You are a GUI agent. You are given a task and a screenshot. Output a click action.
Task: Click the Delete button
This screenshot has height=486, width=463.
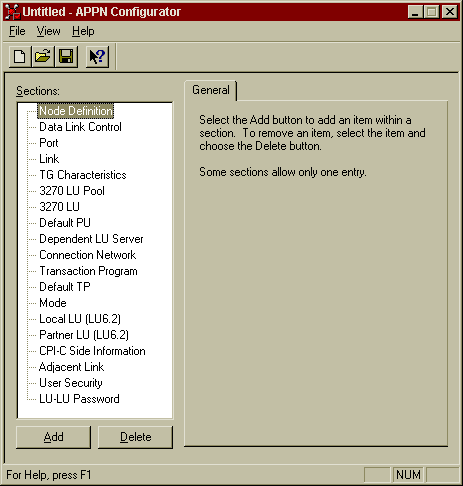[x=135, y=437]
